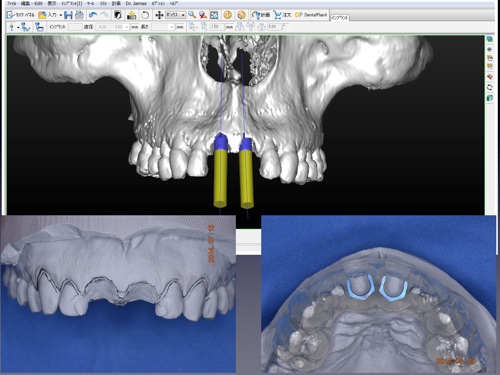
Task: Undo the last action with blue arrow
Action: tap(93, 15)
